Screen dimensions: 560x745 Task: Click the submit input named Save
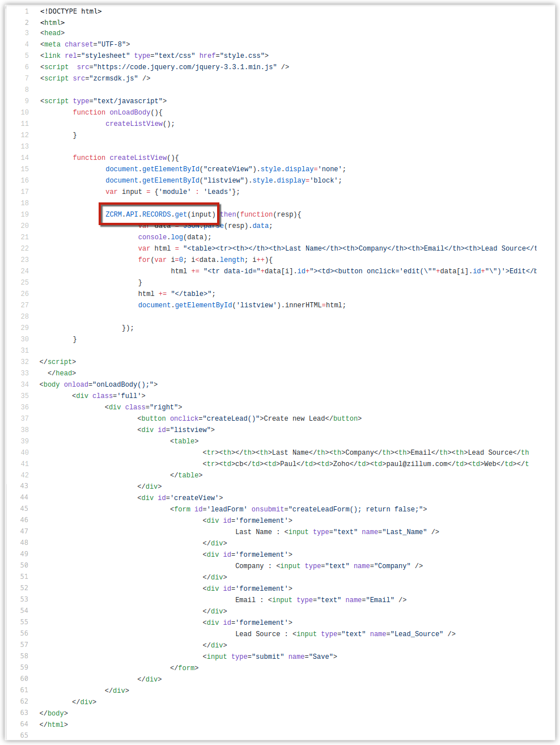coord(270,657)
